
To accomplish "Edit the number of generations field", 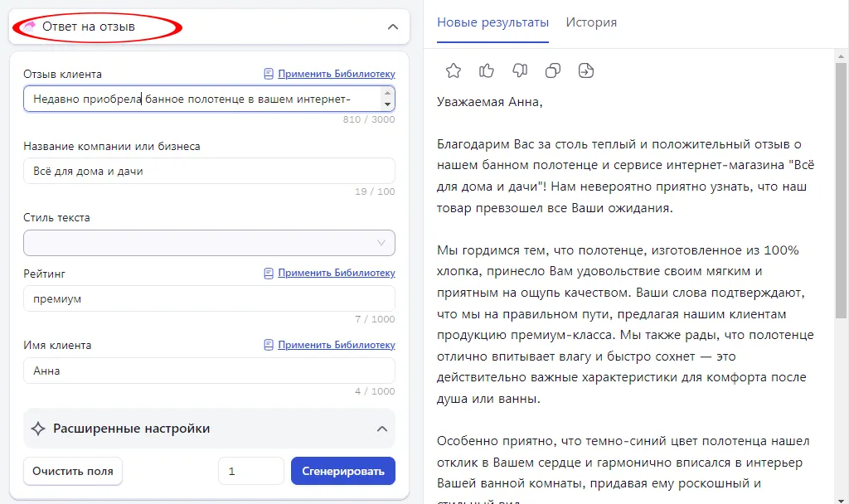I will (x=250, y=470).
